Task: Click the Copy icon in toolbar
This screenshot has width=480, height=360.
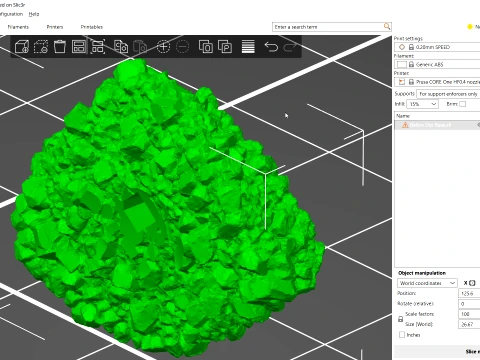Action: click(x=121, y=47)
